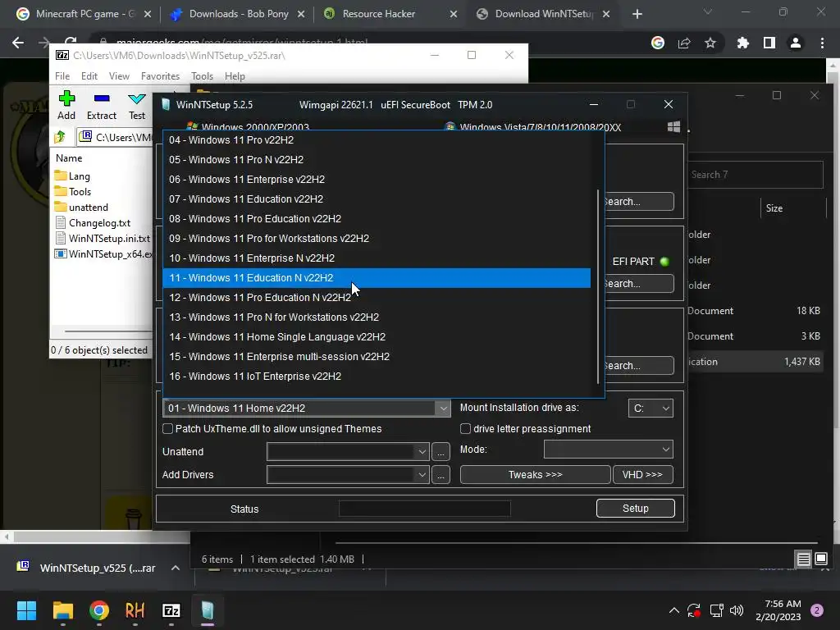Click the Google icon in the address bar
Viewport: 840px width, 630px height.
(x=658, y=43)
